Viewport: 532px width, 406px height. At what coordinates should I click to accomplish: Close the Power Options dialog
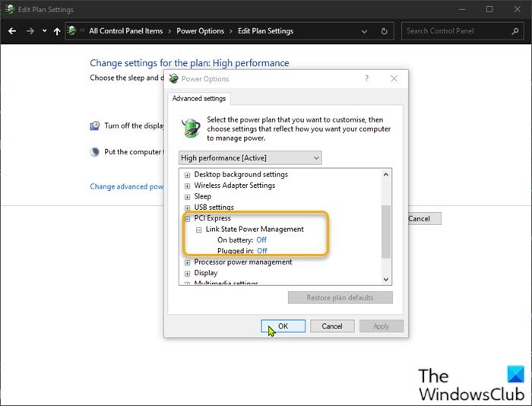(394, 79)
